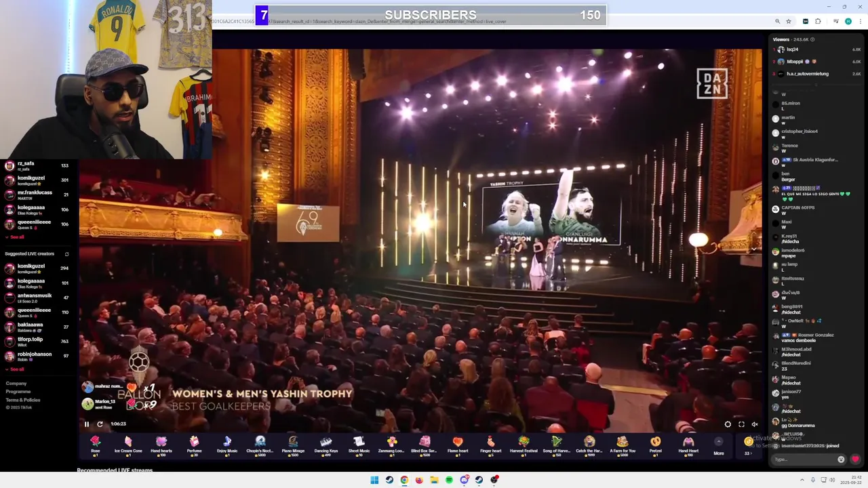The image size is (868, 488).
Task: Open antwansmusik in suggested creators
Action: [x=38, y=298]
